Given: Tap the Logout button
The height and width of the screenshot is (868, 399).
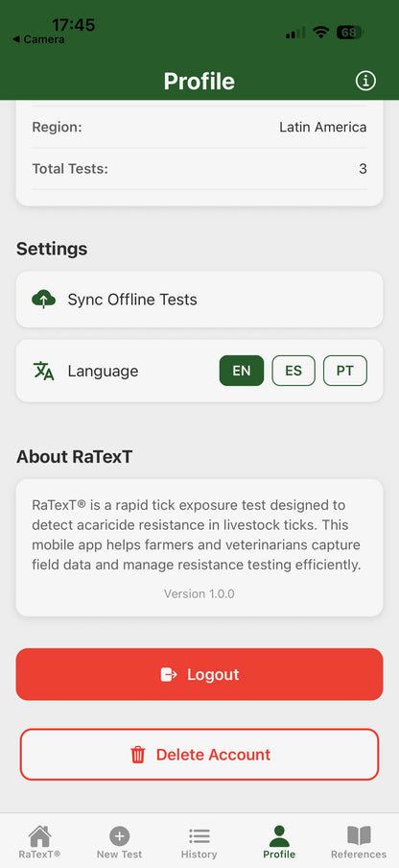Looking at the screenshot, I should point(199,674).
